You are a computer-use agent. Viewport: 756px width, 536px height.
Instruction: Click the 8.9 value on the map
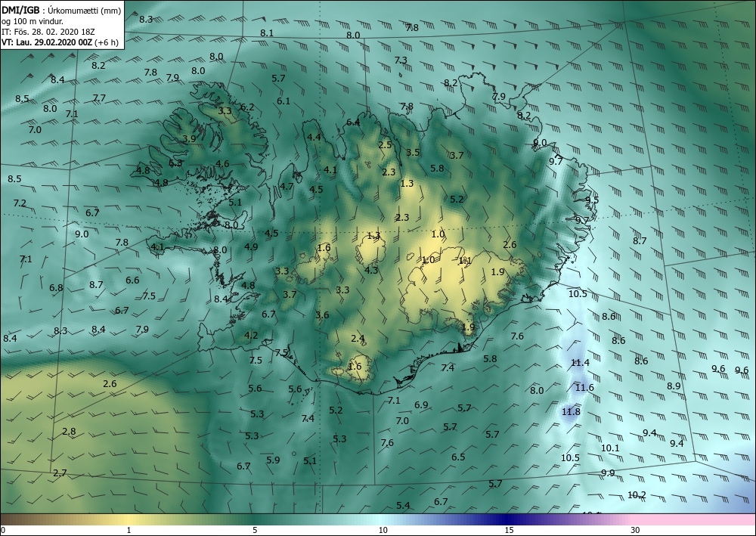[x=674, y=386]
